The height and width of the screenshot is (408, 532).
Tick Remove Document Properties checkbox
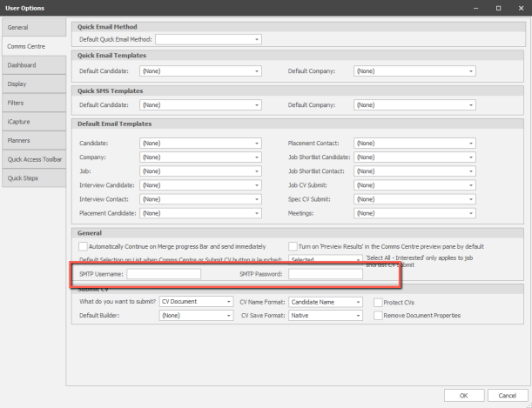coord(378,315)
